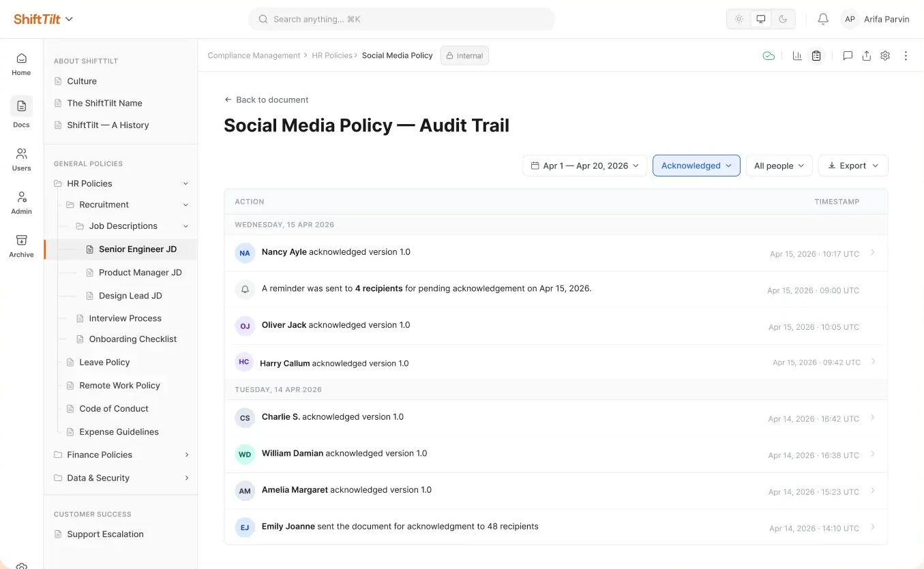Expand the Finance Policies folder
This screenshot has height=569, width=924.
187,455
